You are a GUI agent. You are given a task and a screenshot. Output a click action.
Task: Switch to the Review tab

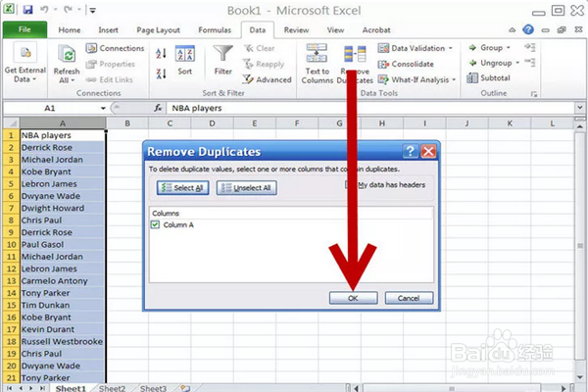pos(296,30)
